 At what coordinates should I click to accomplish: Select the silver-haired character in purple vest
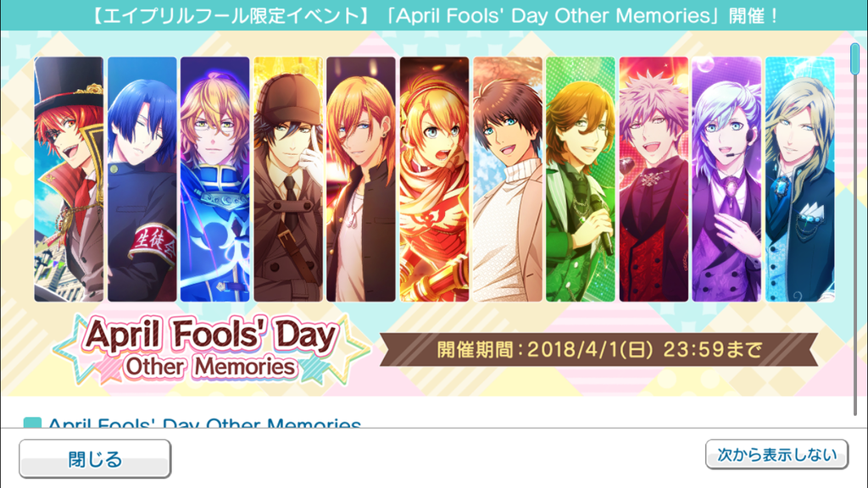(x=726, y=180)
